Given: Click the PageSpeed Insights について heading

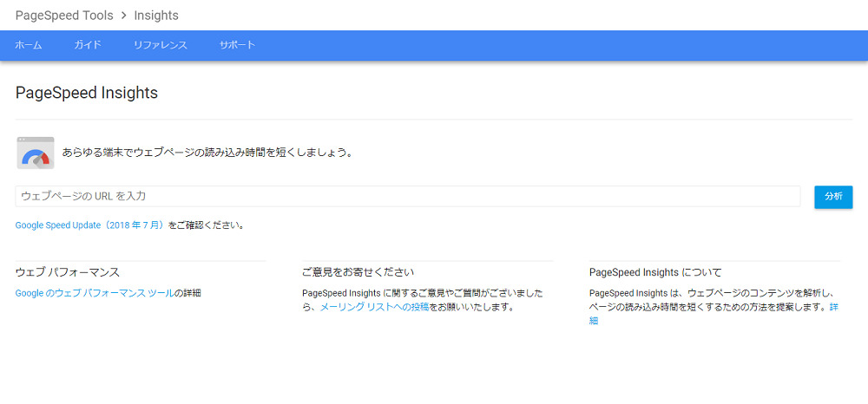Looking at the screenshot, I should (655, 272).
